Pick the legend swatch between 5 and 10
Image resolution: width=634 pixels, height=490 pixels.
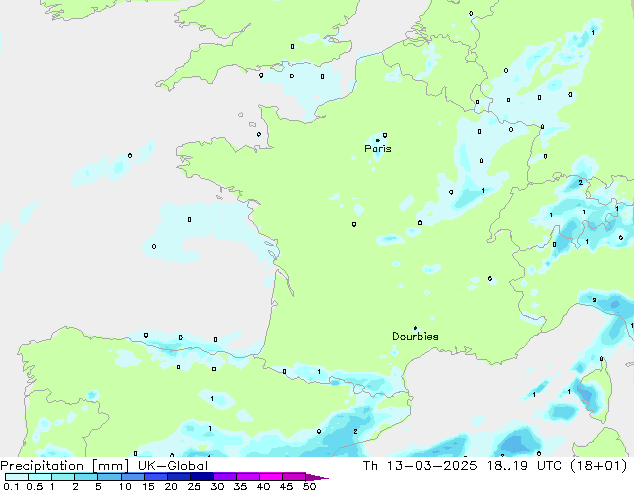coord(109,477)
